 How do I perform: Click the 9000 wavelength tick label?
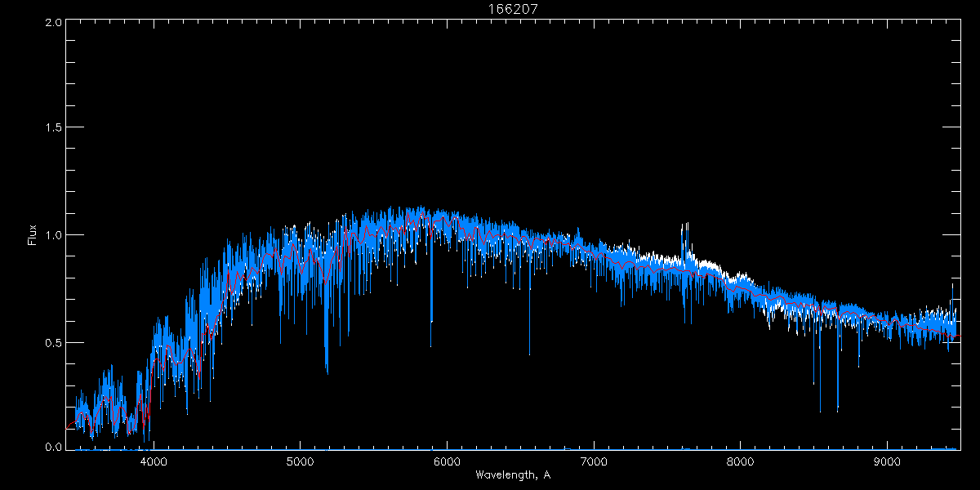pos(888,461)
